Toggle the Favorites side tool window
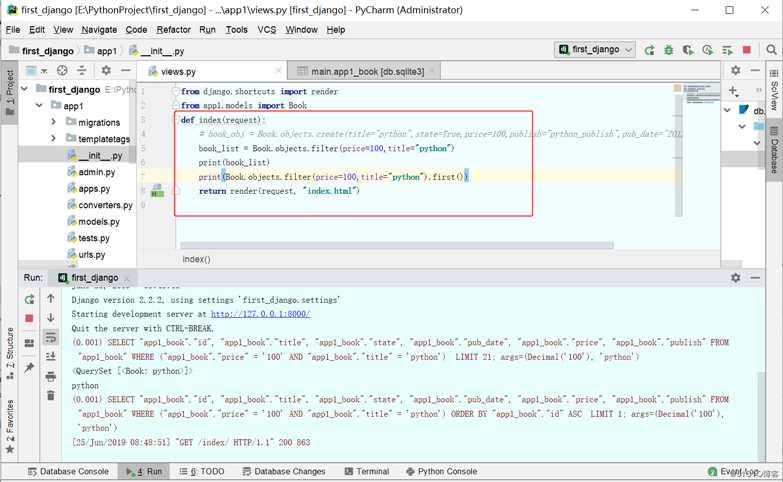783x482 pixels. [x=9, y=426]
